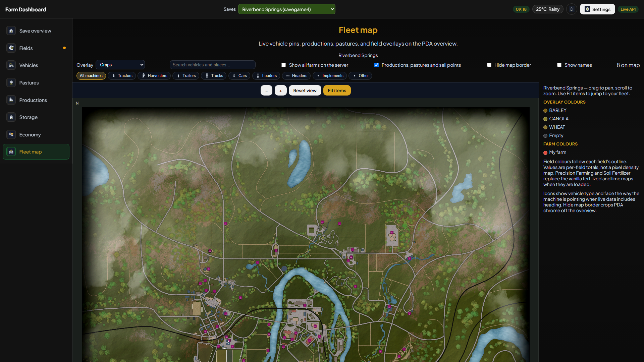Go to the Fields page

coord(36,48)
